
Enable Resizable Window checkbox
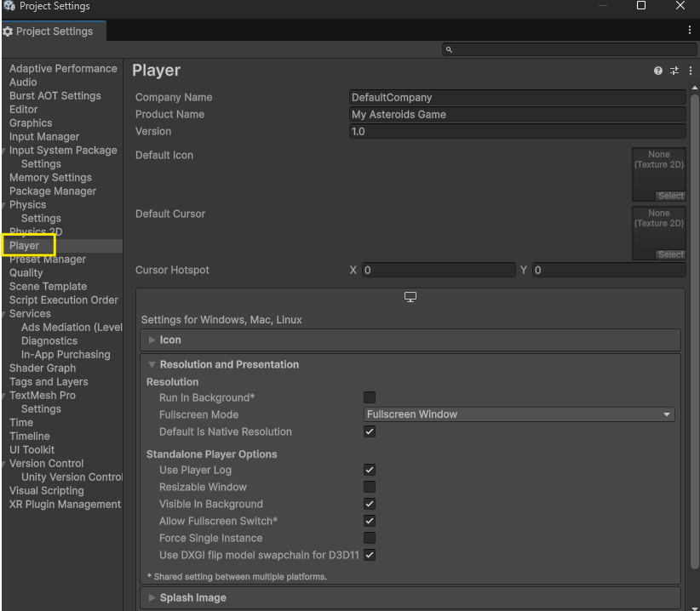coord(370,487)
